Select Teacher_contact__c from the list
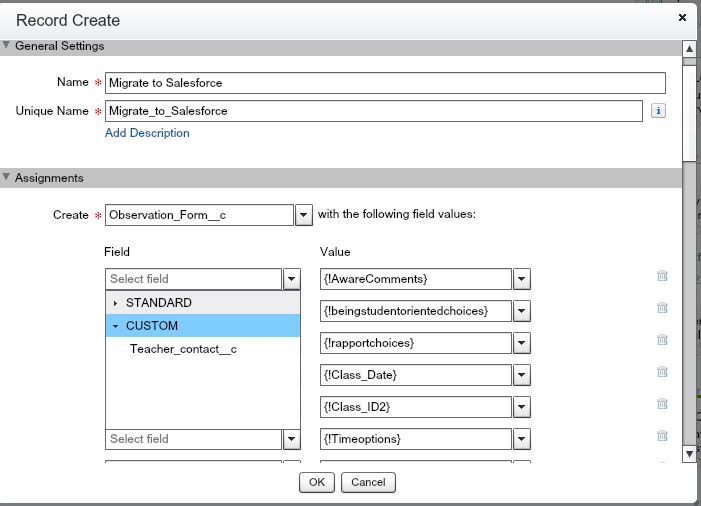Screen dimensions: 701x506 click(183, 349)
